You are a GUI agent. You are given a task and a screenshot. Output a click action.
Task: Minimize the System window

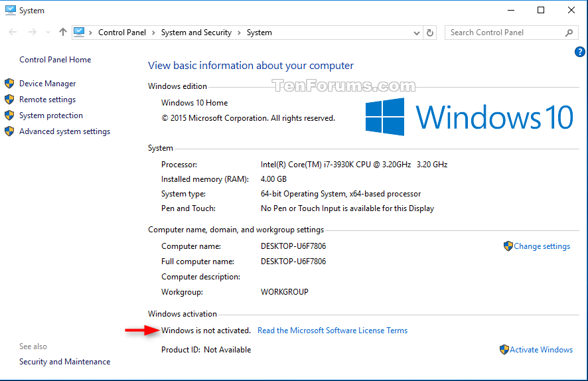coord(511,10)
